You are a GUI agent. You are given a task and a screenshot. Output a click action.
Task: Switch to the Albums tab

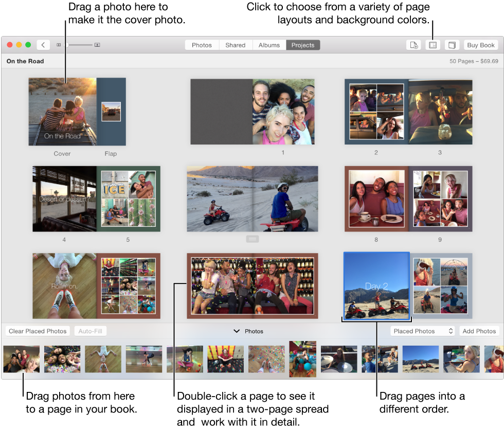pyautogui.click(x=269, y=45)
